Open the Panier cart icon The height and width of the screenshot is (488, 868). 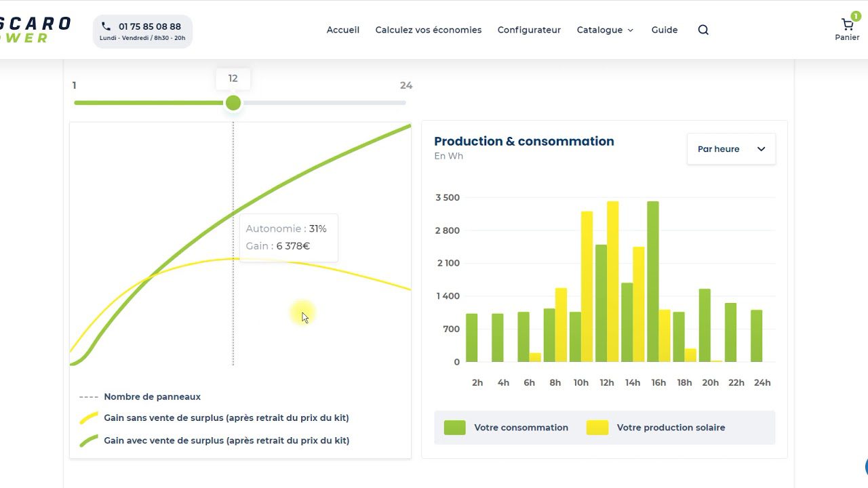click(846, 24)
